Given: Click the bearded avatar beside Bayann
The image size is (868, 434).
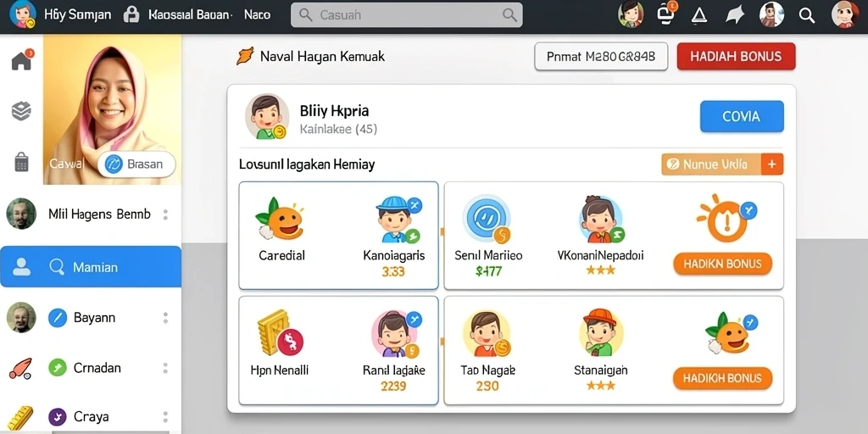Looking at the screenshot, I should [21, 318].
